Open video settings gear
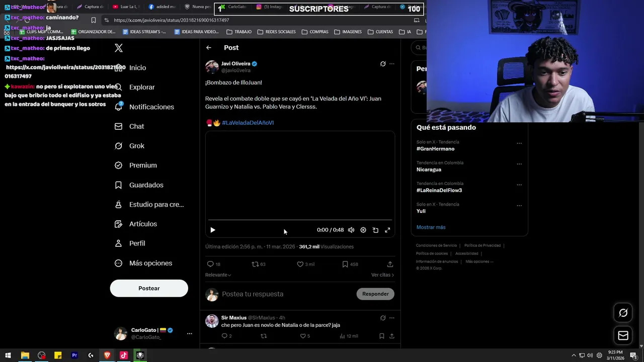The width and height of the screenshot is (644, 362). pyautogui.click(x=363, y=230)
